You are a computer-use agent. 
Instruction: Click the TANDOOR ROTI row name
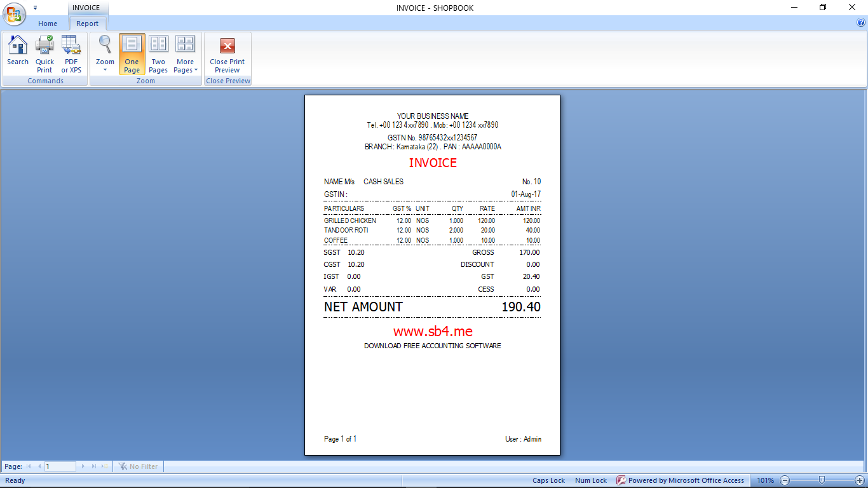346,230
